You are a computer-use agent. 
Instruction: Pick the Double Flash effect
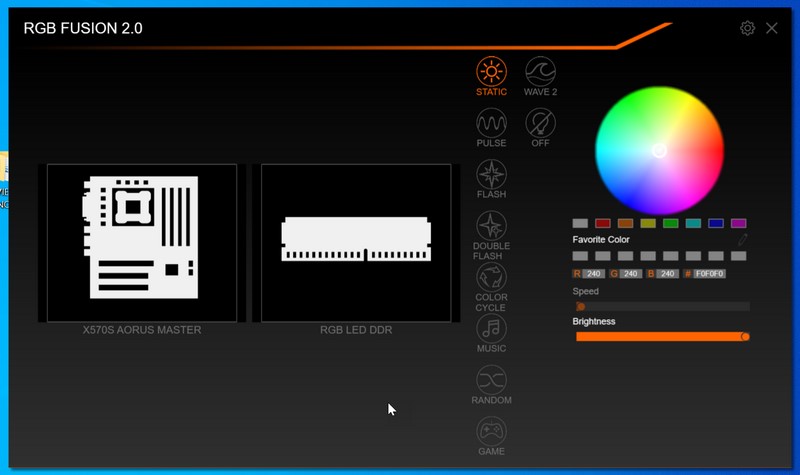pos(491,235)
